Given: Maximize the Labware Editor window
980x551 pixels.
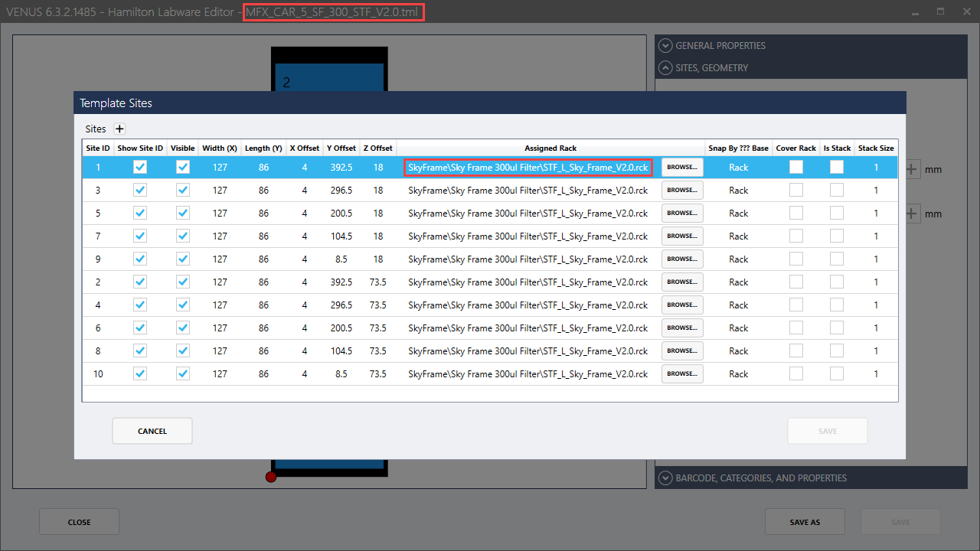Looking at the screenshot, I should [940, 11].
